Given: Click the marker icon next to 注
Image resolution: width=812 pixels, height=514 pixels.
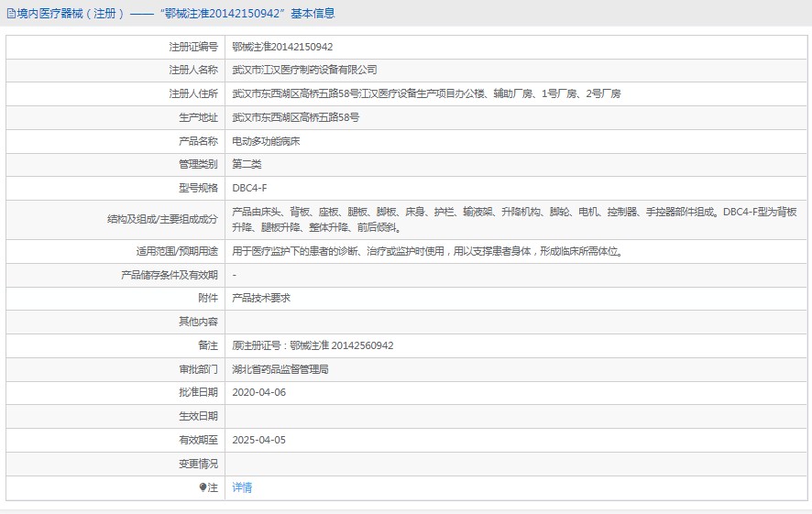Looking at the screenshot, I should [203, 487].
